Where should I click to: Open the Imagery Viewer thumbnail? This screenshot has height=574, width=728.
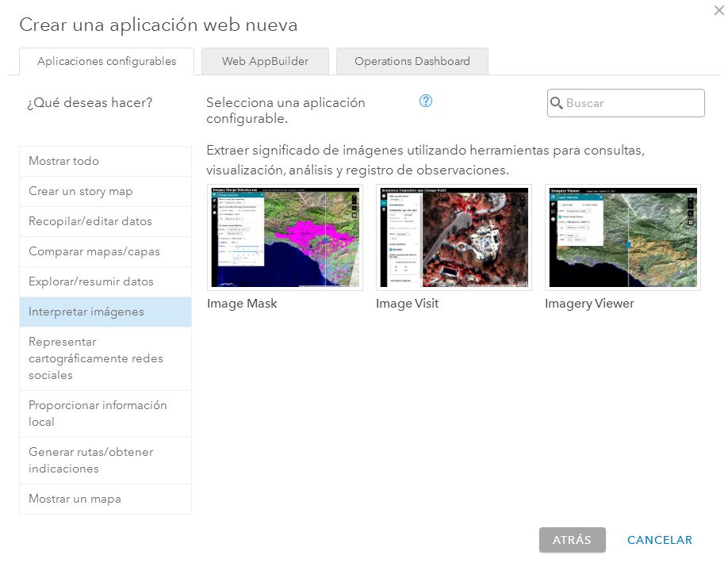point(623,237)
